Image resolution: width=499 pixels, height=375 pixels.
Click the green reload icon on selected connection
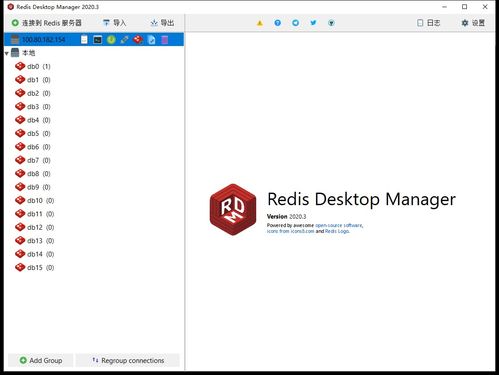tap(111, 40)
